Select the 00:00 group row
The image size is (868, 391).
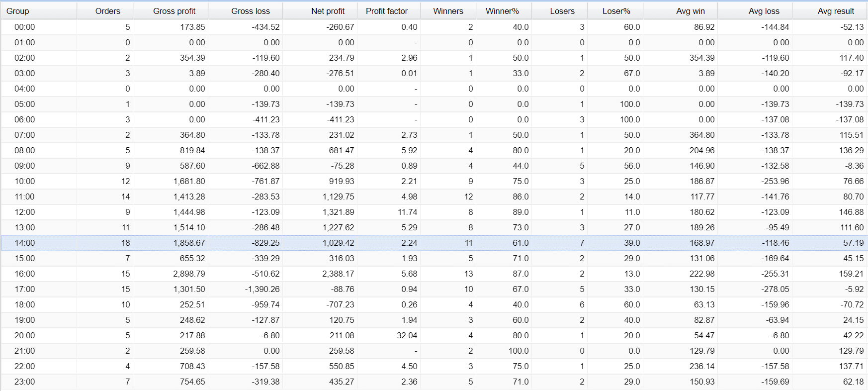pyautogui.click(x=434, y=27)
